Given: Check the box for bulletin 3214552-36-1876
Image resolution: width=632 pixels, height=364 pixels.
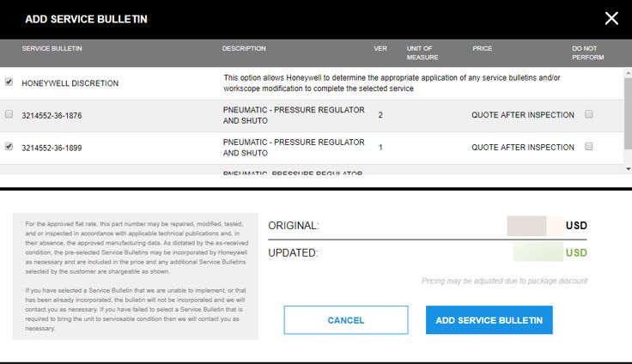Looking at the screenshot, I should click(9, 114).
